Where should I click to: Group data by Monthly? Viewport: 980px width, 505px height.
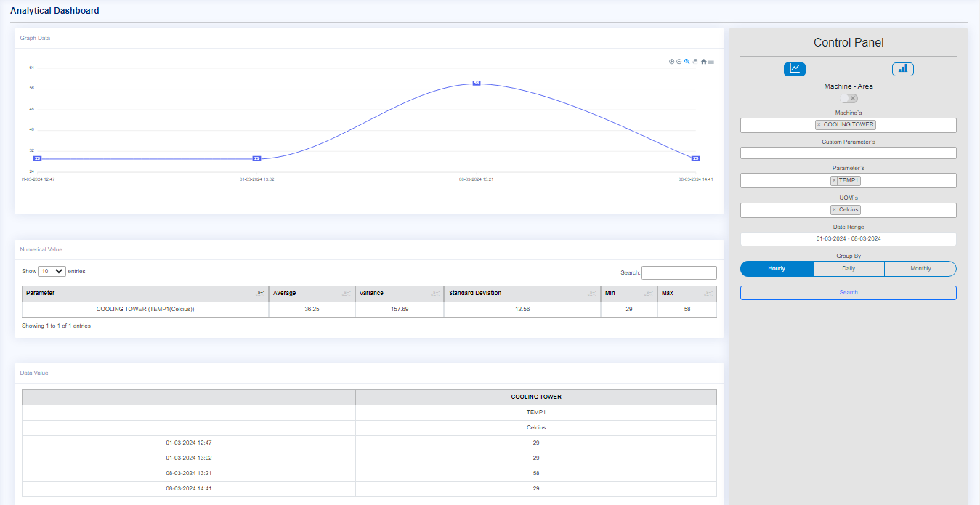pos(920,269)
